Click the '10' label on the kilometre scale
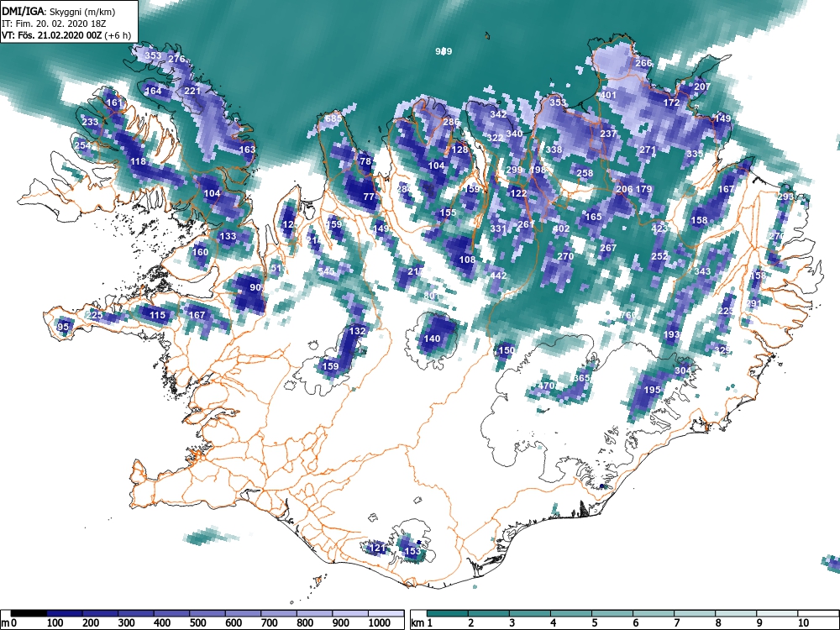 (803, 622)
